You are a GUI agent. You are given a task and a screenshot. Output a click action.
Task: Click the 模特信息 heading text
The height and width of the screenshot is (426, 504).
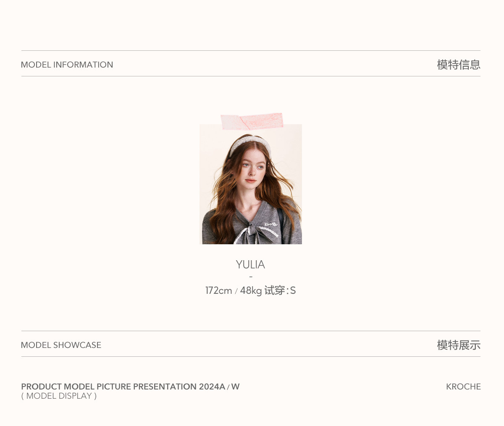(x=459, y=65)
